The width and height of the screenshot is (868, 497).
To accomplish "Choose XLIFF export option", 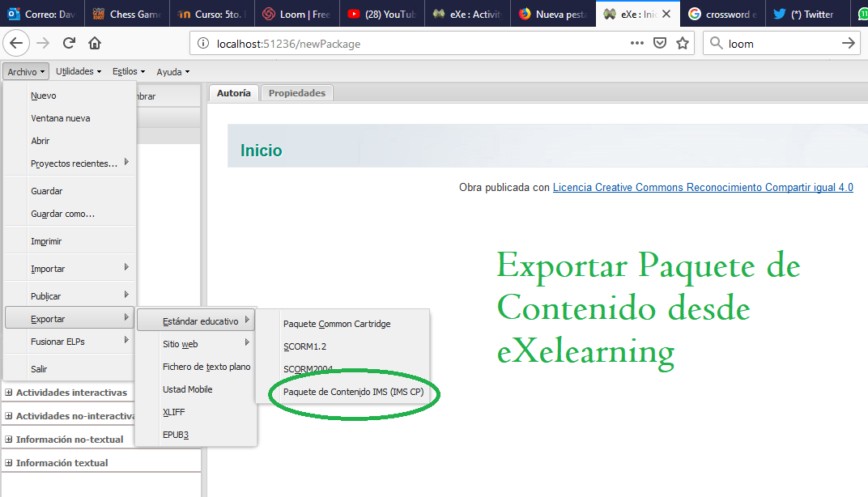I will click(x=196, y=412).
